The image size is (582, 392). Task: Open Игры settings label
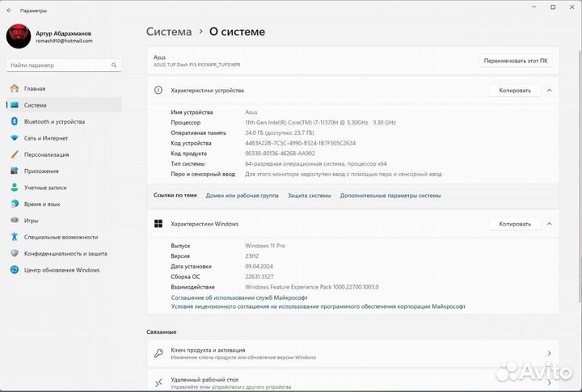click(32, 221)
